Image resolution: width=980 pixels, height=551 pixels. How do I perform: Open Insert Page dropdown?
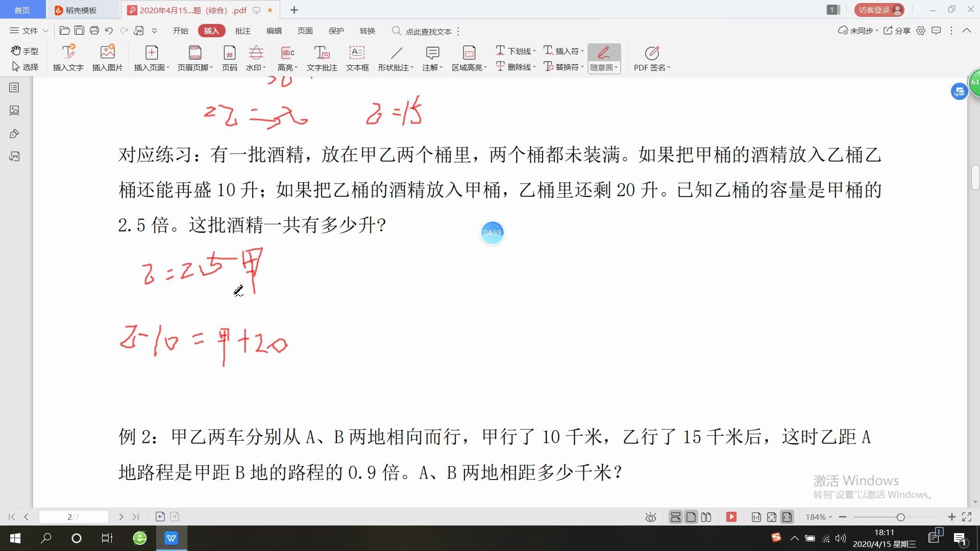pos(152,58)
